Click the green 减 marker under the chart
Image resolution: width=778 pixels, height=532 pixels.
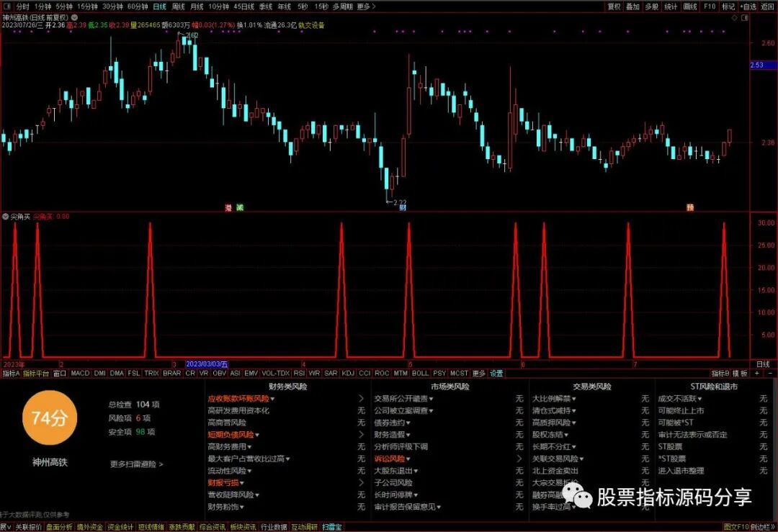click(240, 208)
